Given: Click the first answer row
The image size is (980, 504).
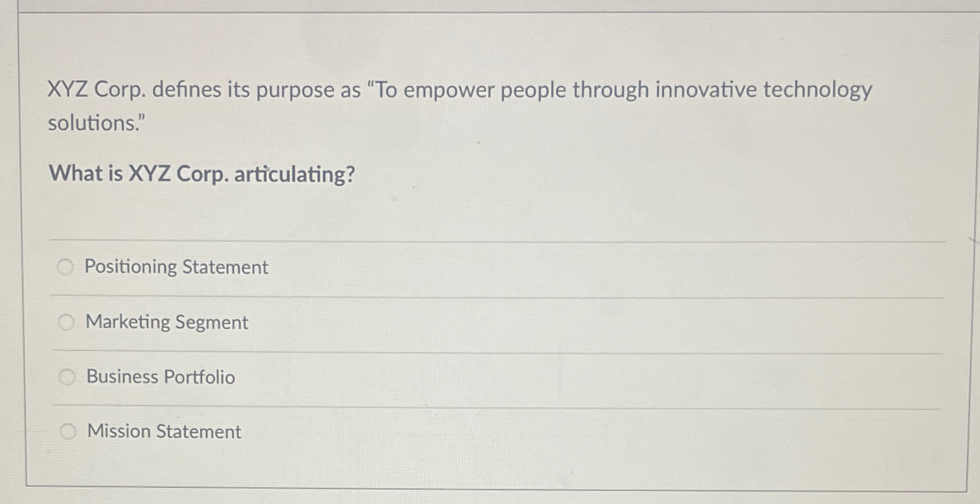Looking at the screenshot, I should tap(433, 267).
